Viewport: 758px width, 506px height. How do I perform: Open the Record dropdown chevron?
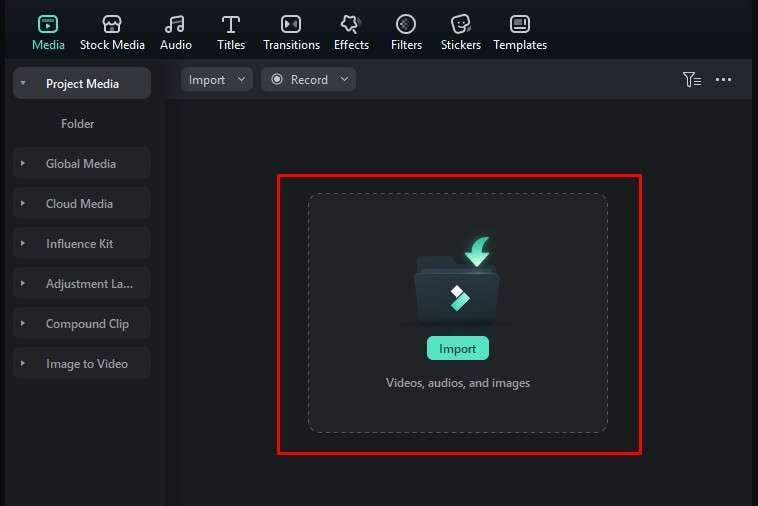344,79
